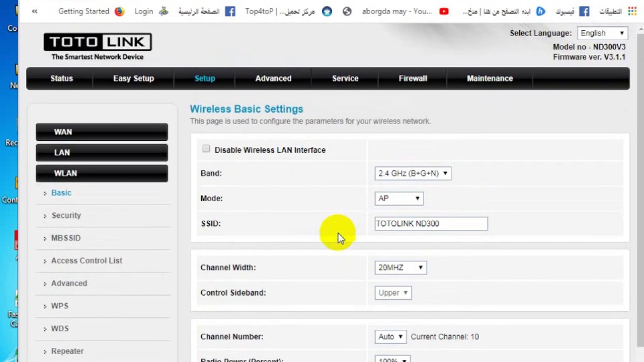This screenshot has height=362, width=644.
Task: Click the YouTube icon of aborgda may bookmark
Action: [x=444, y=11]
